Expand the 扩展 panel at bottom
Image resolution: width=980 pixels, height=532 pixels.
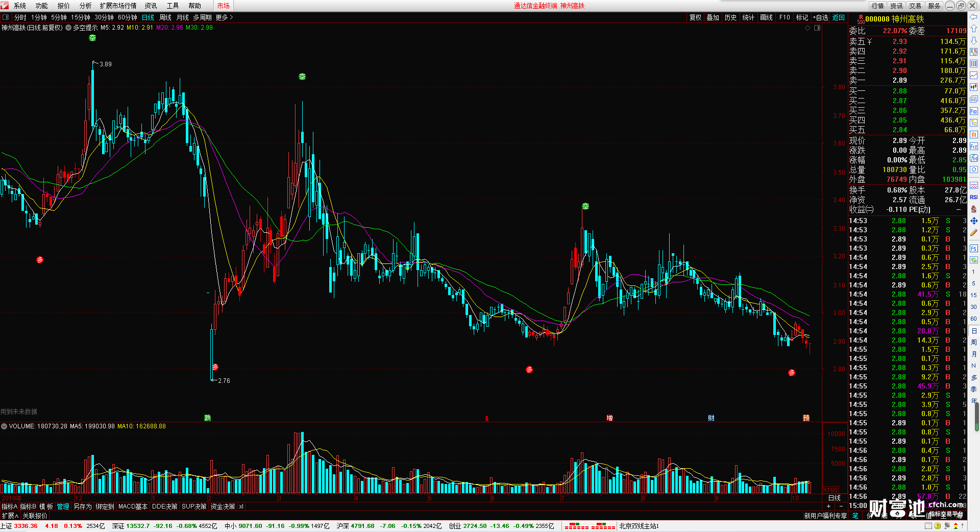pyautogui.click(x=10, y=516)
